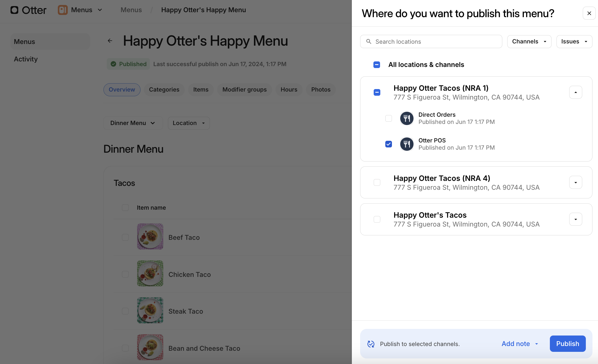Click the search magnifier in Search locations
Image resolution: width=598 pixels, height=364 pixels.
(369, 41)
